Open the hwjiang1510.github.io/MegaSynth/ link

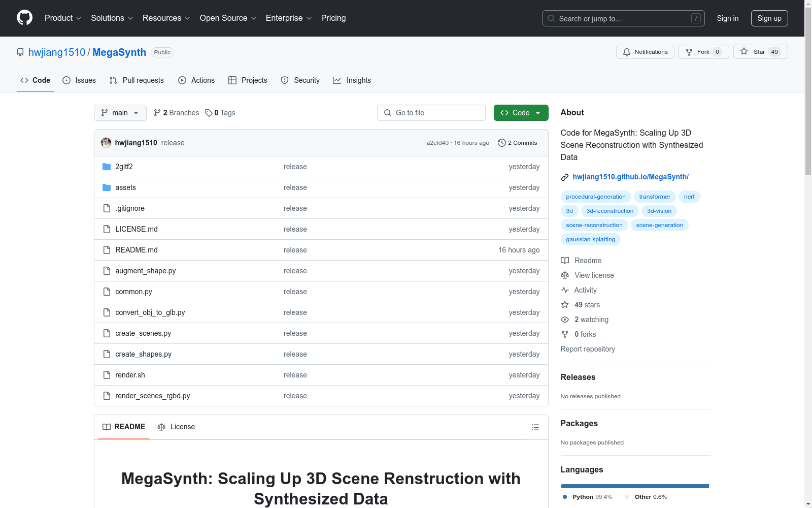tap(631, 177)
